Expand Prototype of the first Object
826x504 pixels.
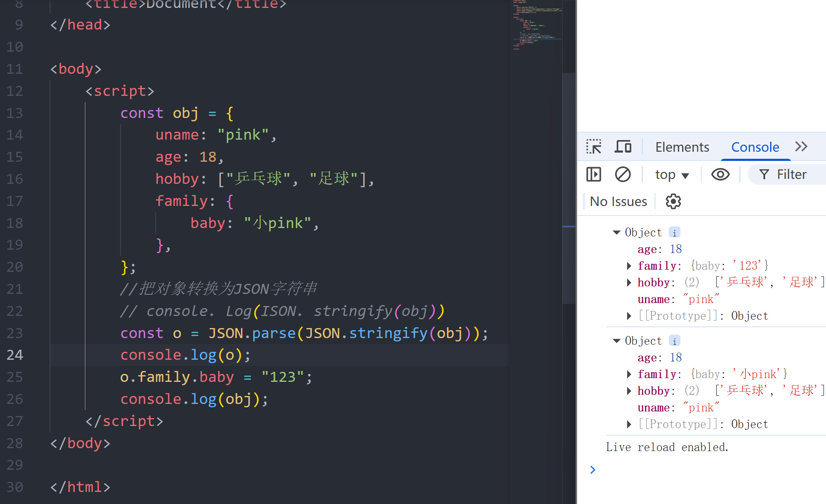629,316
